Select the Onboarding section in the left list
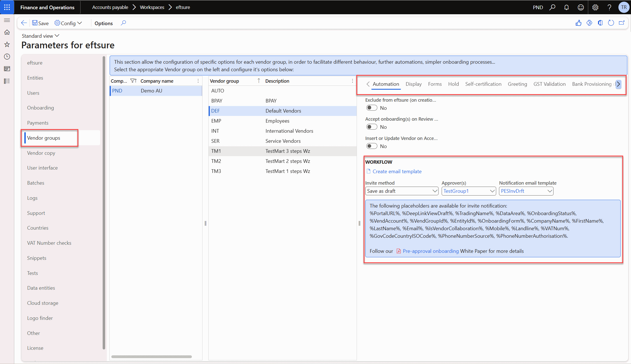 41,108
